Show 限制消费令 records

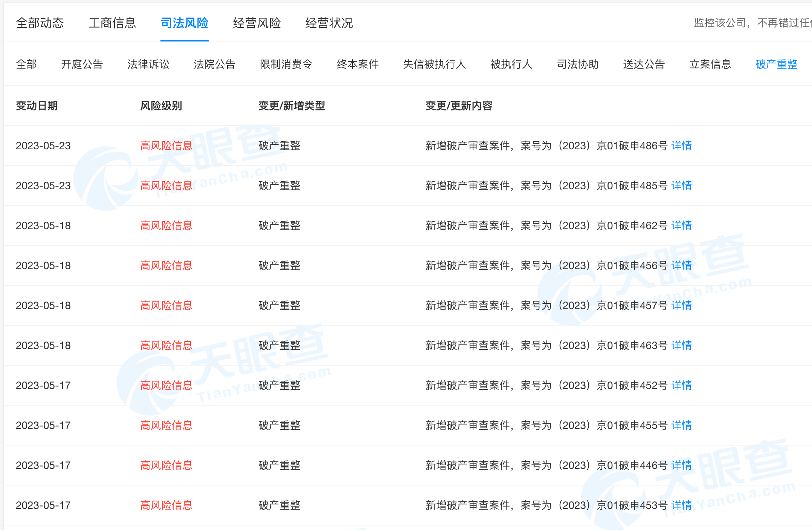pyautogui.click(x=286, y=64)
